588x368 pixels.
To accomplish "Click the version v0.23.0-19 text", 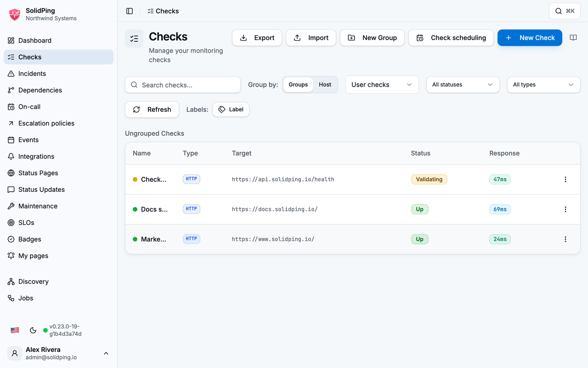I will point(66,330).
